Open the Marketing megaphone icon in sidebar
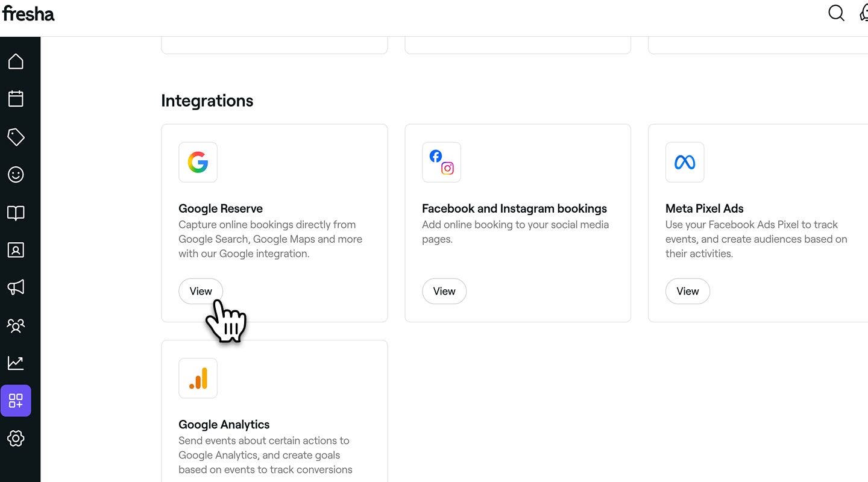868x482 pixels. click(16, 287)
